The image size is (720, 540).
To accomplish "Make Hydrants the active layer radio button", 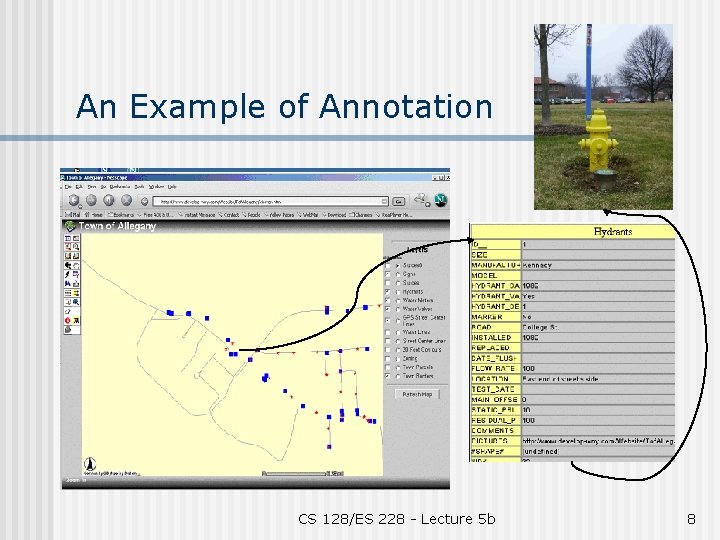I will [x=398, y=292].
